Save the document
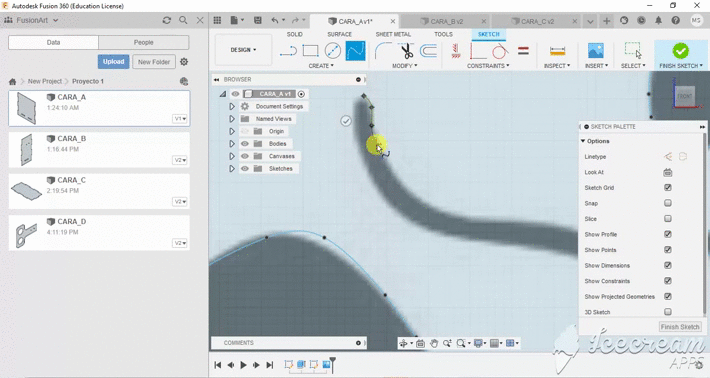 pyautogui.click(x=258, y=20)
